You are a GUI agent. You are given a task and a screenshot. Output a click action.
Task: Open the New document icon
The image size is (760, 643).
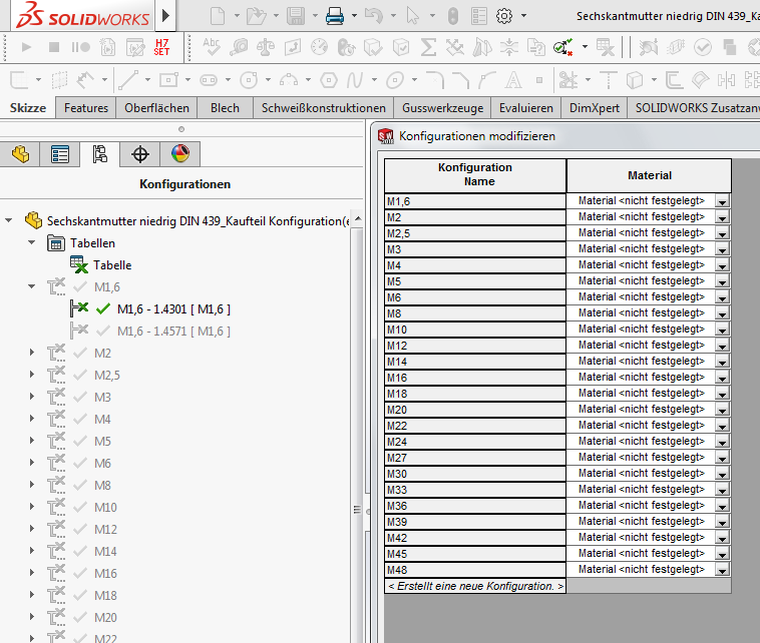(x=217, y=16)
